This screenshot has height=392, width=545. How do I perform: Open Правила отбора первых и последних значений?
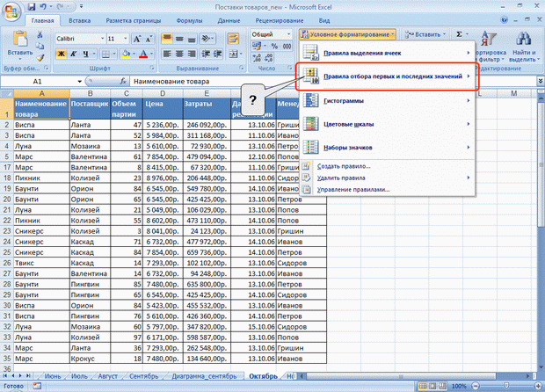[387, 76]
